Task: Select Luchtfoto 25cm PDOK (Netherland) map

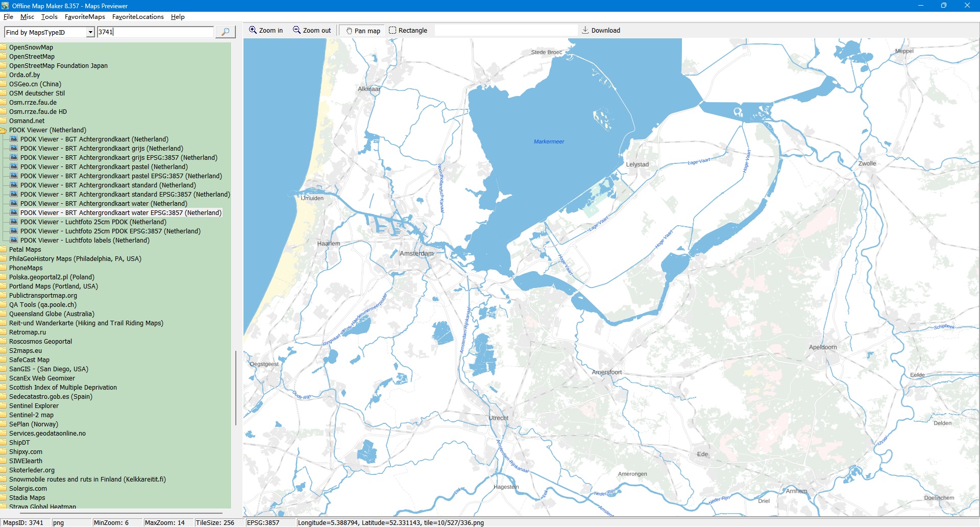Action: (x=93, y=222)
